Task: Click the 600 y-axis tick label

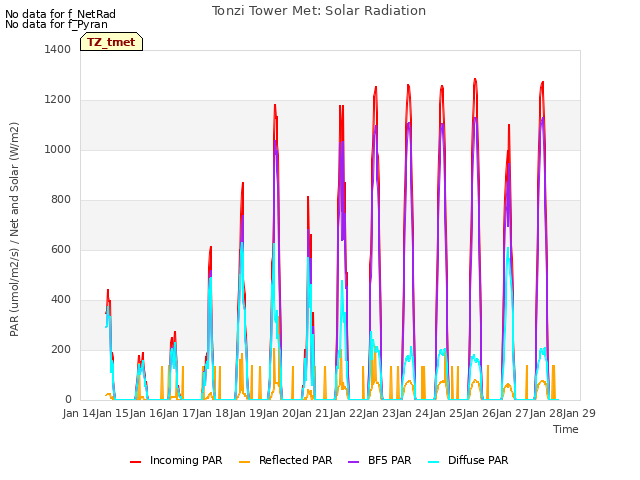Action: tap(61, 249)
